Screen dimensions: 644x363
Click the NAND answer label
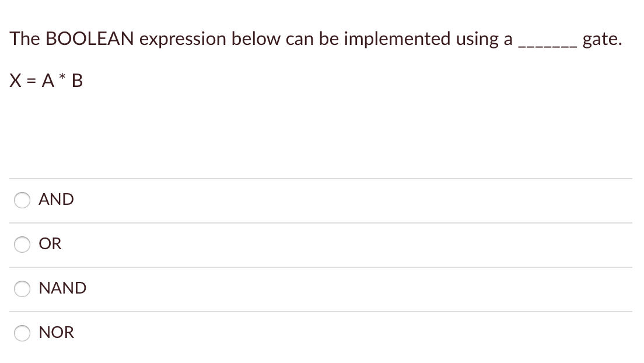pos(62,288)
